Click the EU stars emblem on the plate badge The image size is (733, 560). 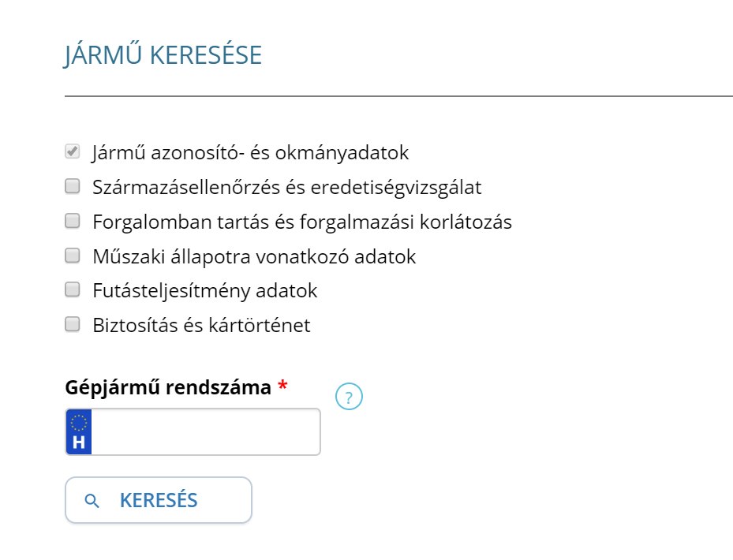click(78, 420)
